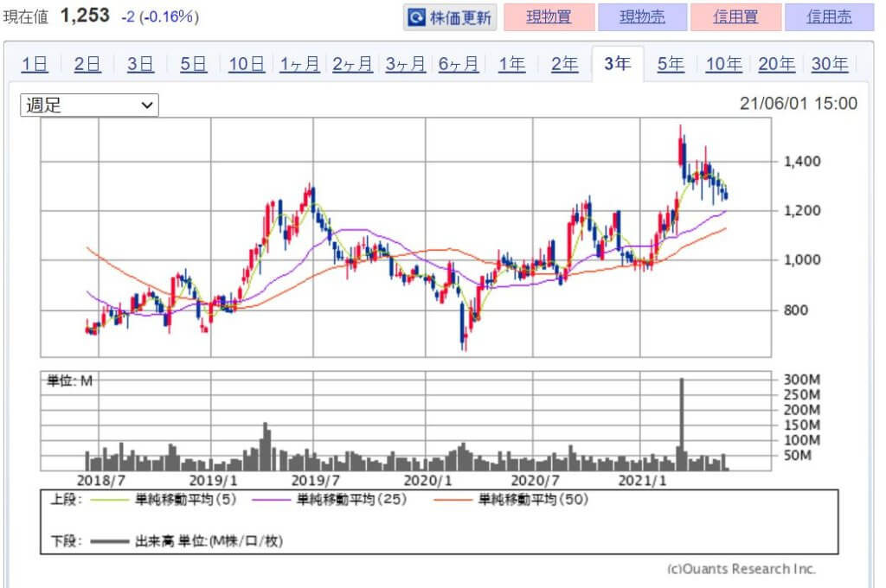
Task: Click the 21/06/01 15:00 timestamp
Action: point(799,104)
